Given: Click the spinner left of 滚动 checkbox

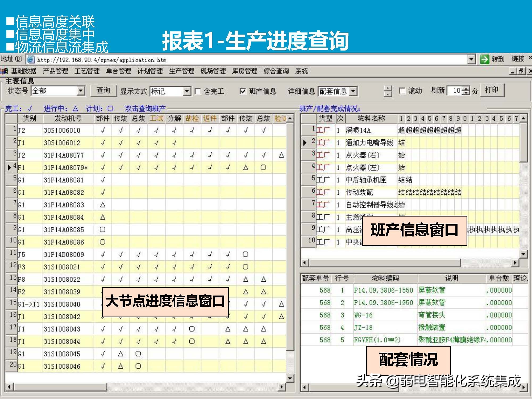Looking at the screenshot, I should pos(388,91).
